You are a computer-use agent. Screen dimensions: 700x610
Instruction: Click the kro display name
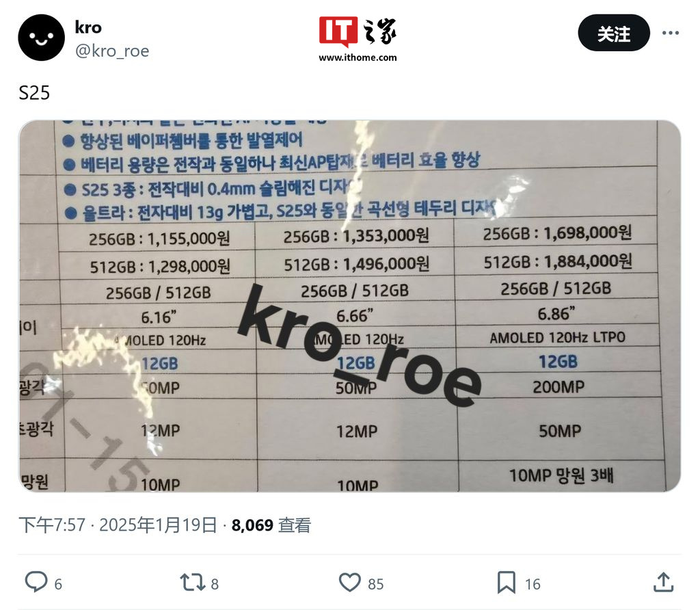(88, 27)
